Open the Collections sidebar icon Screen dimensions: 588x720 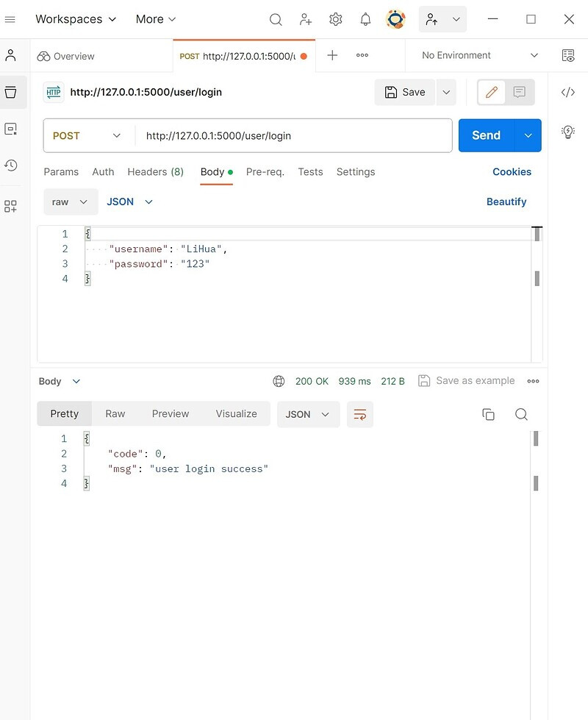pyautogui.click(x=10, y=92)
